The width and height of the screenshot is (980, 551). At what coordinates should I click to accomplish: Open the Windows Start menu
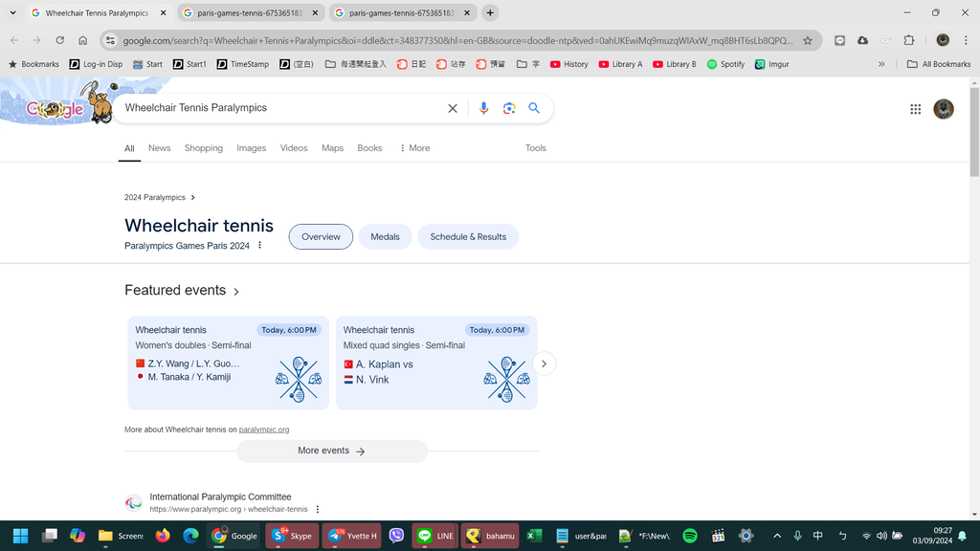coord(21,536)
